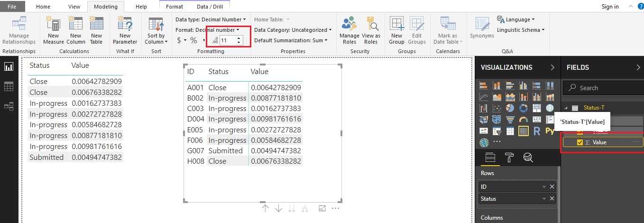Select the matrix visualization icon
This screenshot has height=223, width=644.
coord(524,130)
